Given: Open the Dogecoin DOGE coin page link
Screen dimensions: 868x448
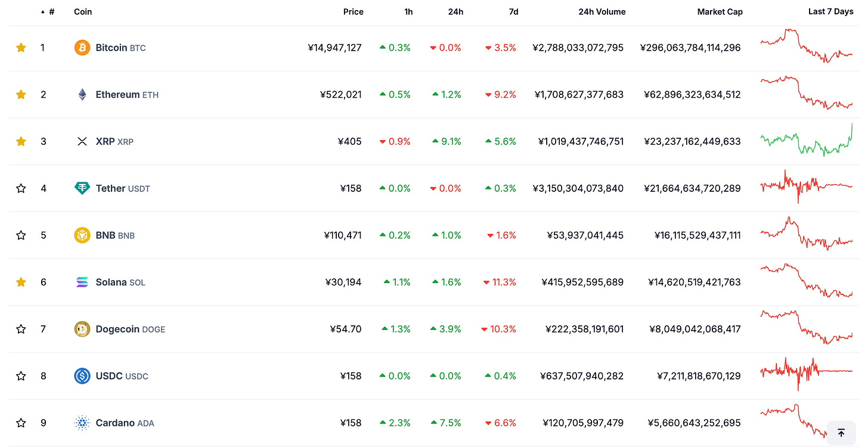Looking at the screenshot, I should tap(131, 329).
